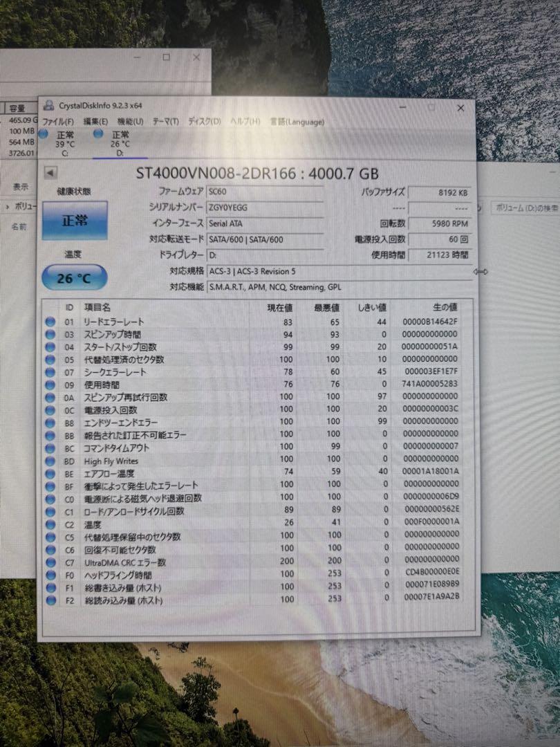This screenshot has width=560, height=747.
Task: Click the 項目名 column header
Action: (97, 308)
